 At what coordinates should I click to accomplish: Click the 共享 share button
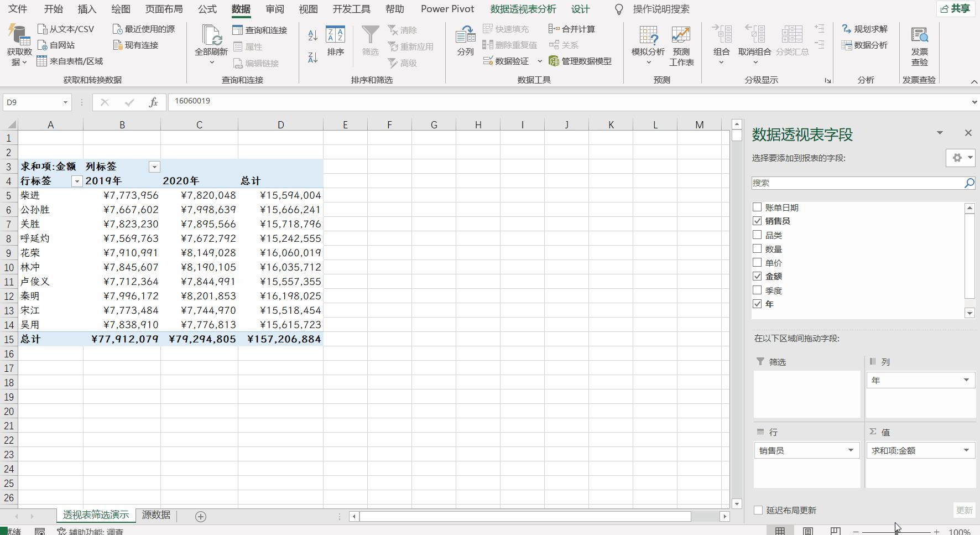coord(956,9)
